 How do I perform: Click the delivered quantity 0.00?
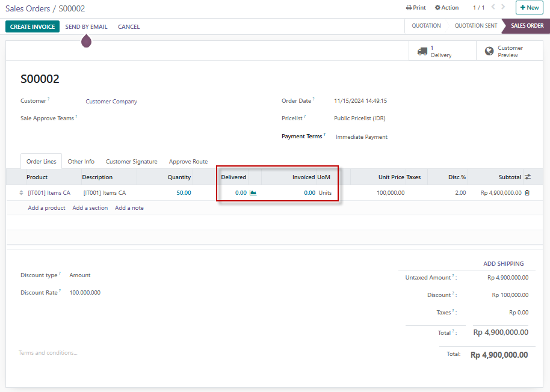[241, 192]
